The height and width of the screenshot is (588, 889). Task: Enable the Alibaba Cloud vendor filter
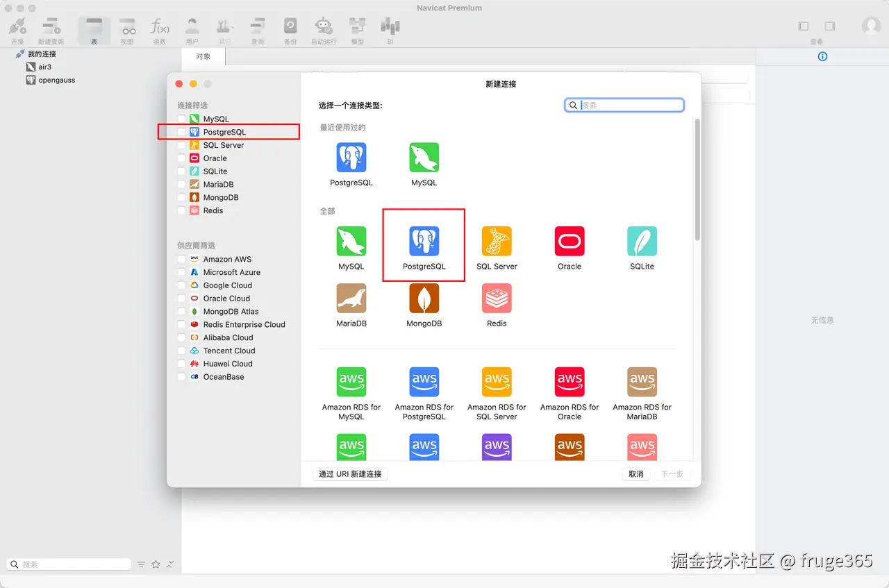[x=182, y=337]
